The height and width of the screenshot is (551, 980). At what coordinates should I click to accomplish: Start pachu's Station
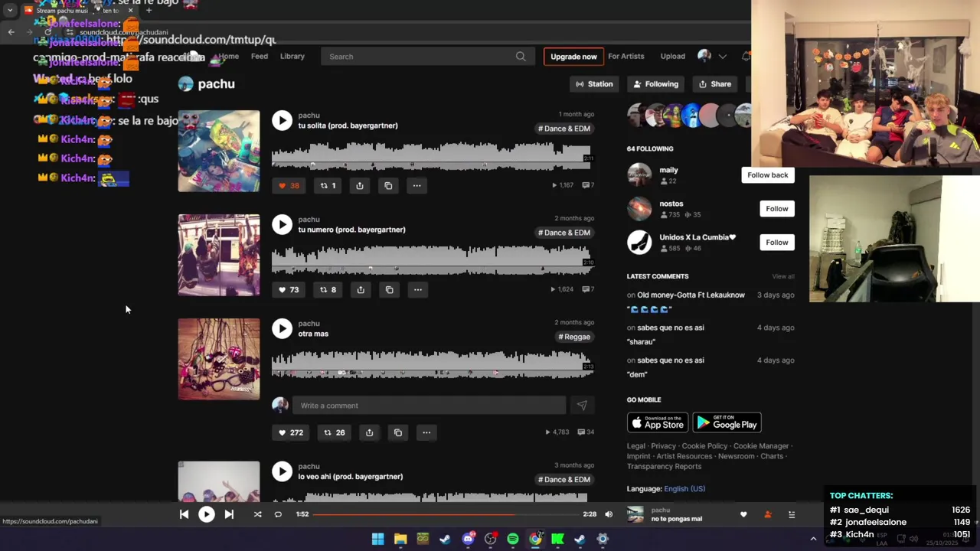594,84
